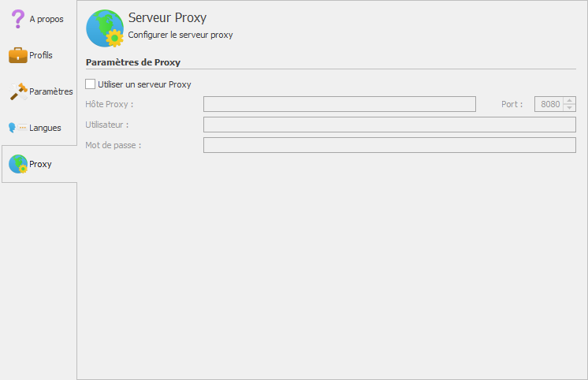Enable the Utiliser un serveur Proxy checkbox
The width and height of the screenshot is (588, 380).
91,84
